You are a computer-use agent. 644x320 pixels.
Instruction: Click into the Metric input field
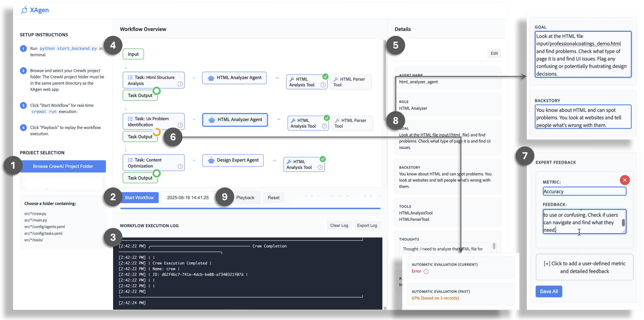(x=584, y=191)
